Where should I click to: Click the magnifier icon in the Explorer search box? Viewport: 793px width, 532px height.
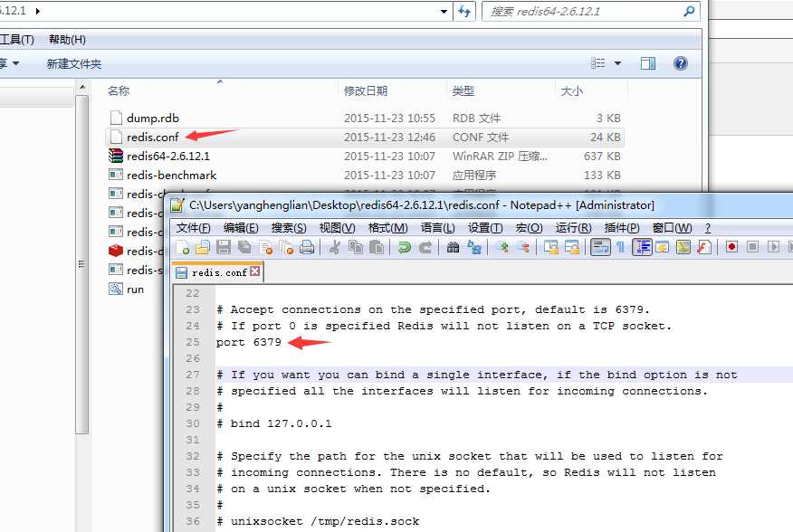click(x=689, y=11)
